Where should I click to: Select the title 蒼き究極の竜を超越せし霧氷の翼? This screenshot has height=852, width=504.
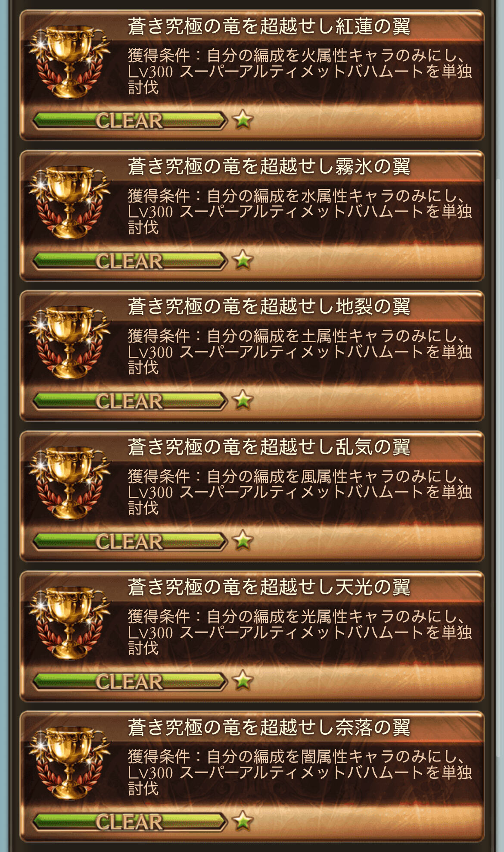pos(269,167)
